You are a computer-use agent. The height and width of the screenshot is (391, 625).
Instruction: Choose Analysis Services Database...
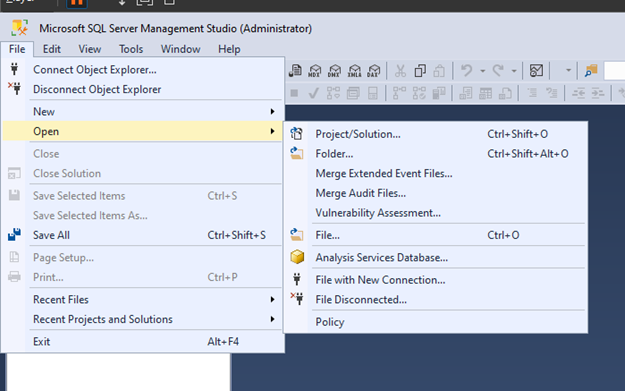pyautogui.click(x=435, y=257)
